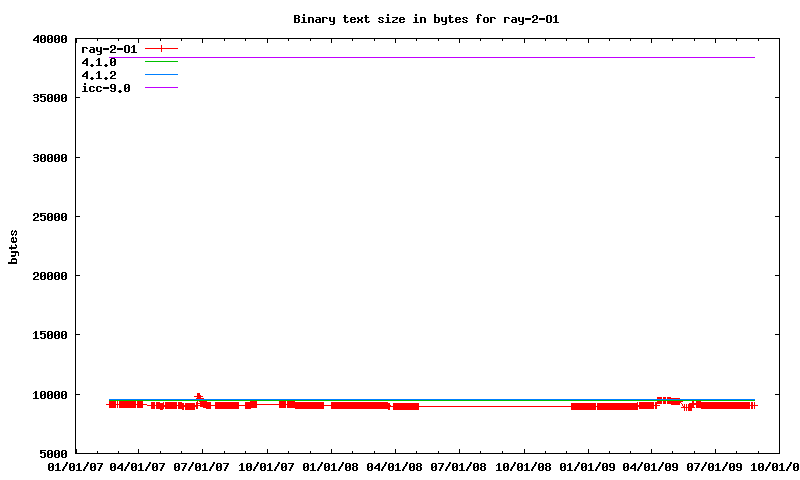Click the 4.1.2 legend entry
The width and height of the screenshot is (800, 480).
pos(98,75)
